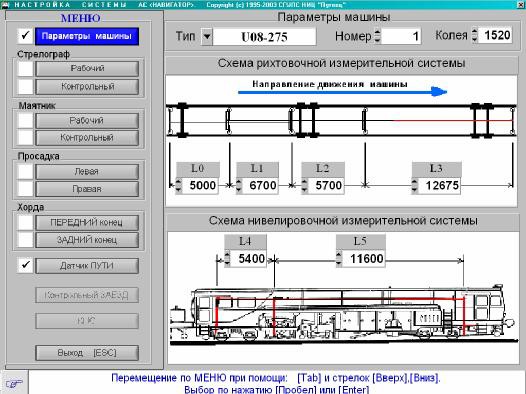The height and width of the screenshot is (394, 526).
Task: Open Просадка Левая setting
Action: [87, 172]
